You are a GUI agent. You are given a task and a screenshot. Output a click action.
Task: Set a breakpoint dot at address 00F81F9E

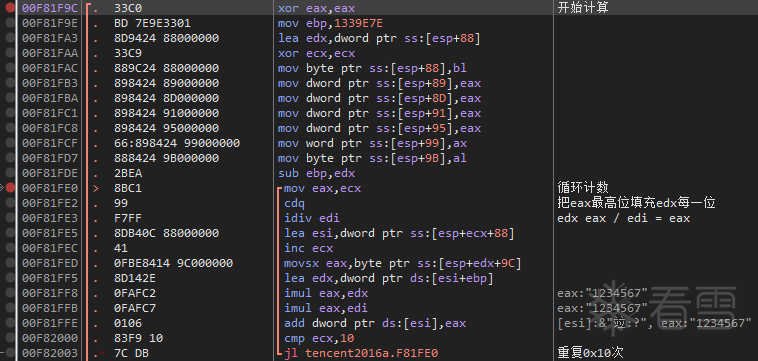10,23
